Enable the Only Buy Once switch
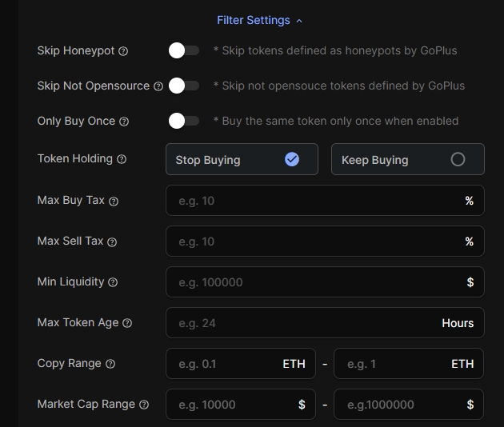504x427 pixels. 184,121
